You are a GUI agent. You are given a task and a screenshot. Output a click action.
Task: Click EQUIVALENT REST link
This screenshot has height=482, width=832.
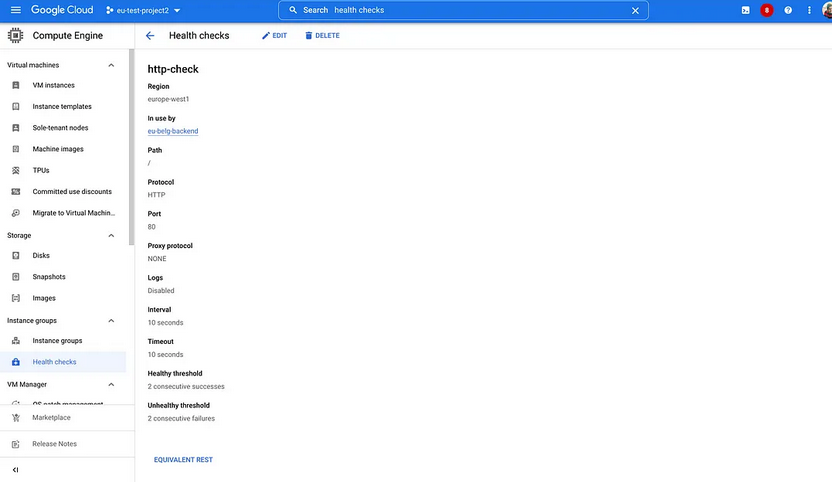[x=183, y=460]
